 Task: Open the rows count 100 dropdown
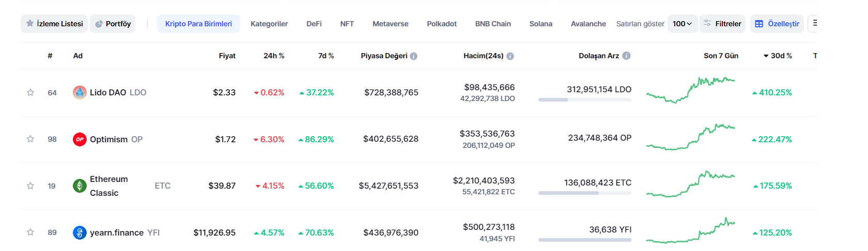(x=682, y=24)
